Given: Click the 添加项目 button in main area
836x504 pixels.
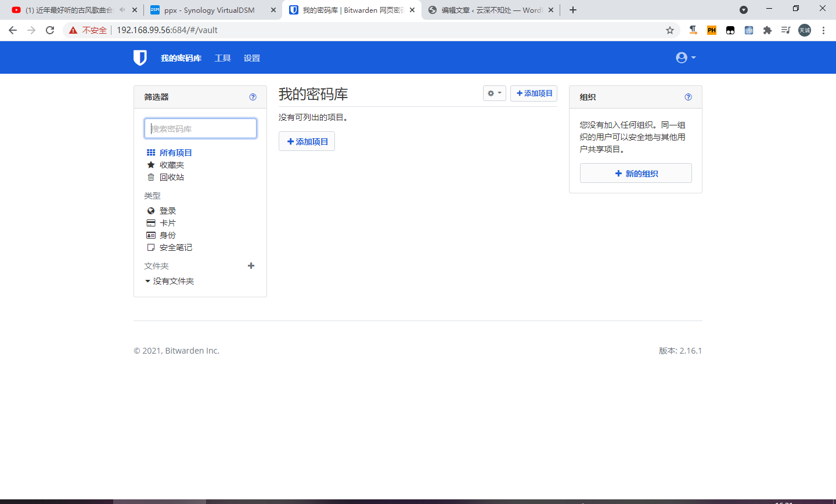Looking at the screenshot, I should (x=307, y=141).
